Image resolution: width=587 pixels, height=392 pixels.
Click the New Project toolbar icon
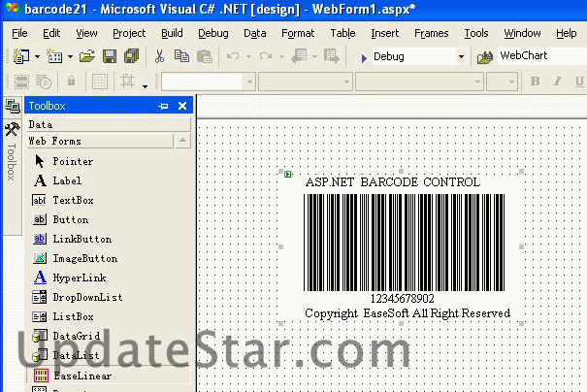[x=21, y=56]
